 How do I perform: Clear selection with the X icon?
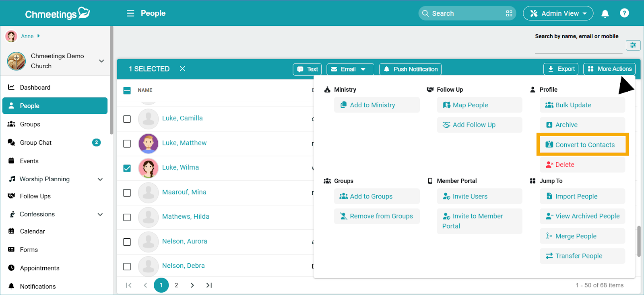coord(182,69)
